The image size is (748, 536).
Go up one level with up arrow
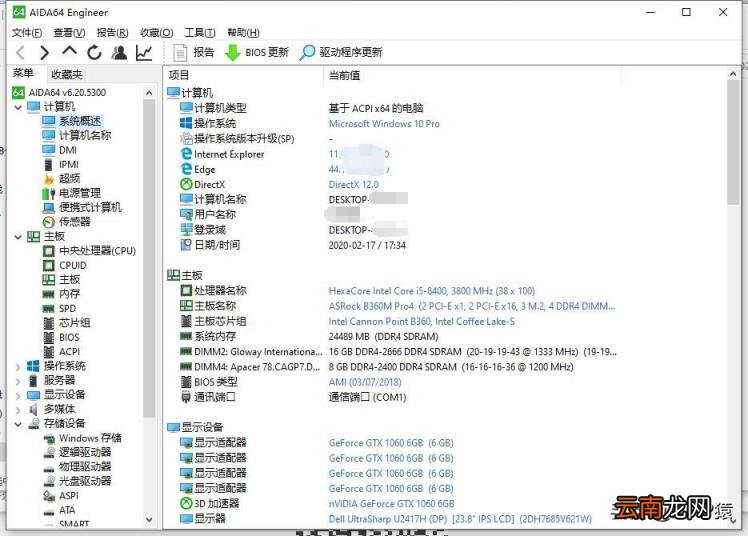[x=69, y=51]
